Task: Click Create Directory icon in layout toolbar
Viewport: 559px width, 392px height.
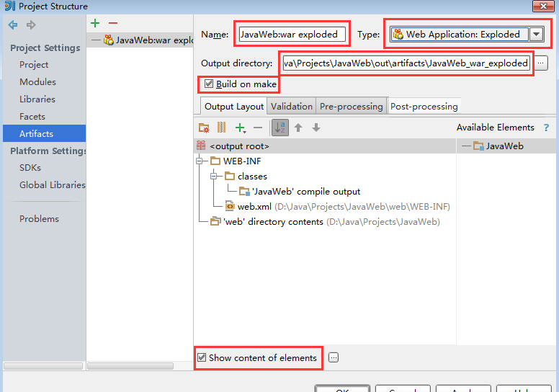Action: pos(204,128)
